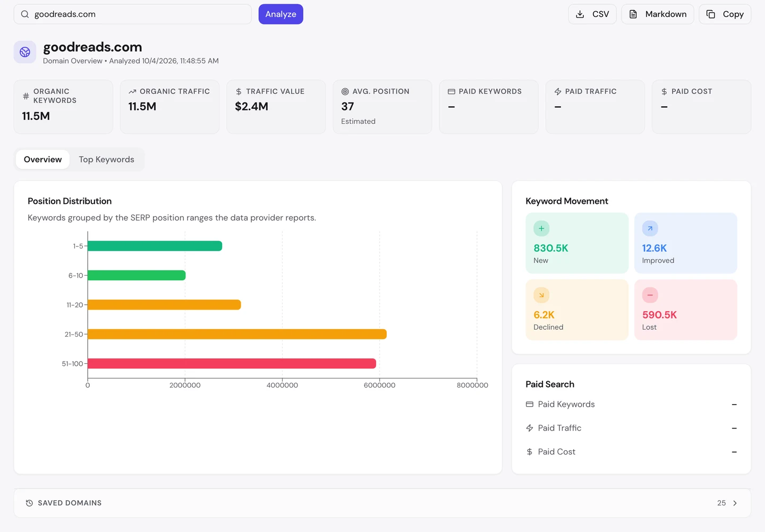Click the orange 21-50 position bar
Viewport: 765px width, 532px height.
[x=237, y=334]
